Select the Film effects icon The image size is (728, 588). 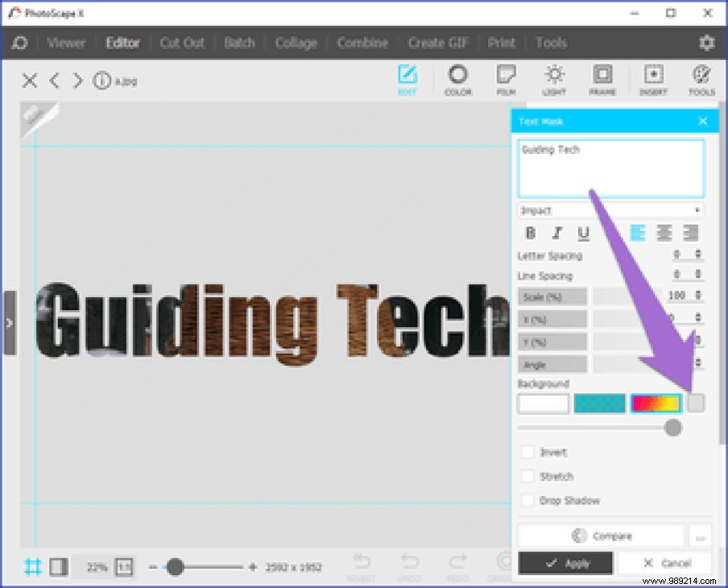coord(506,80)
